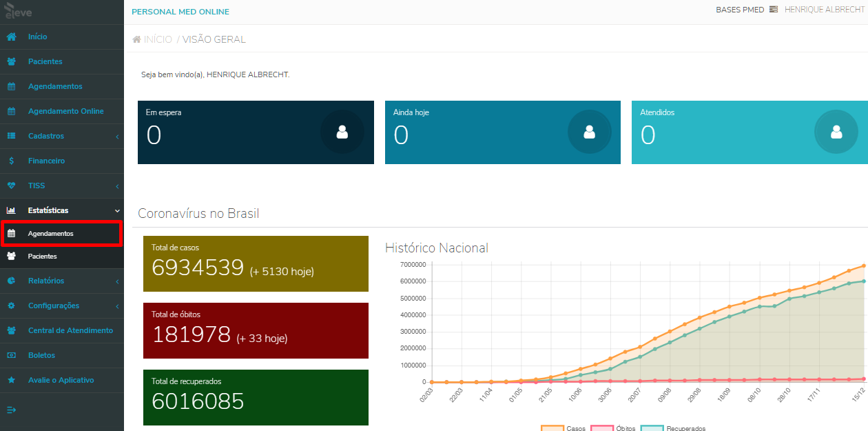Open Central de Atendimento
This screenshot has height=431, width=868.
pyautogui.click(x=62, y=330)
